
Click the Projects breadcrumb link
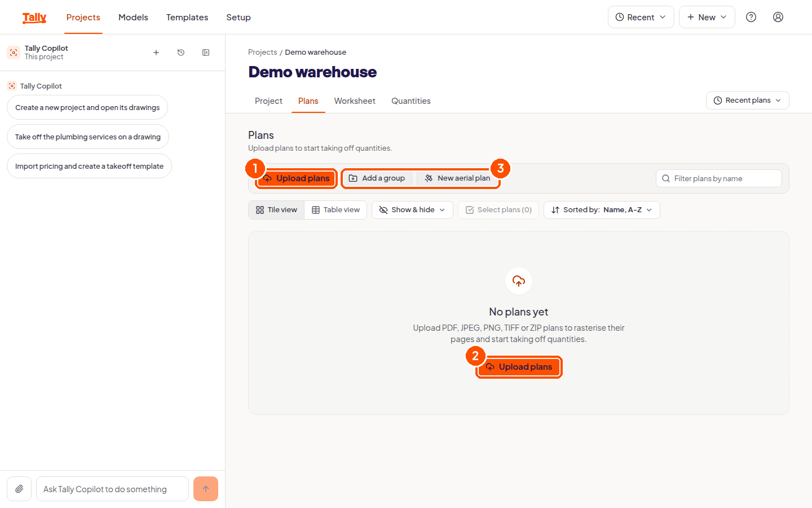(263, 52)
